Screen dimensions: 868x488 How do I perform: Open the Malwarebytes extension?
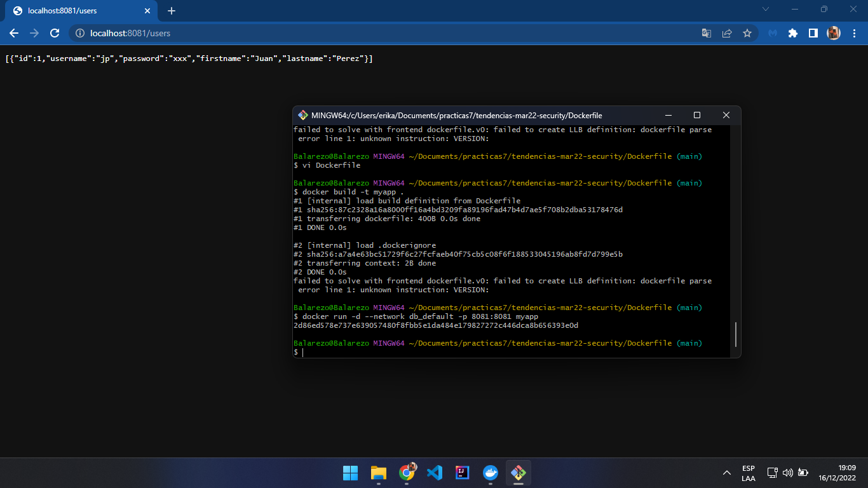coord(771,32)
